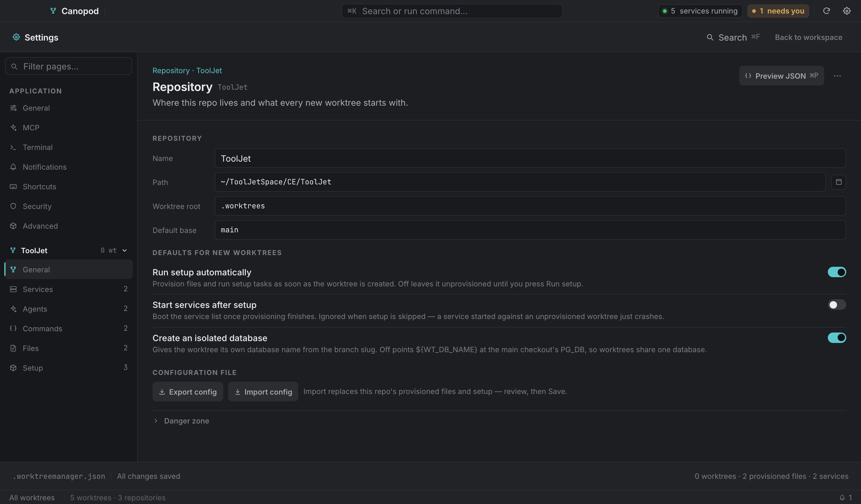
Task: Click the Search or run command box
Action: (x=452, y=11)
